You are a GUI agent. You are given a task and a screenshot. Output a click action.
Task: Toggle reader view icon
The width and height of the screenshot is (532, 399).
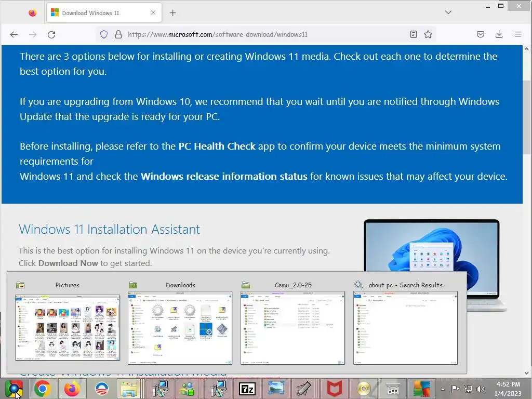[x=413, y=34]
